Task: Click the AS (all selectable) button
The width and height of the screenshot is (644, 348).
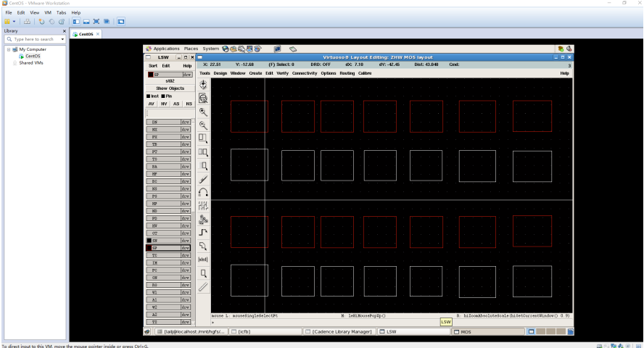Action: coord(176,104)
